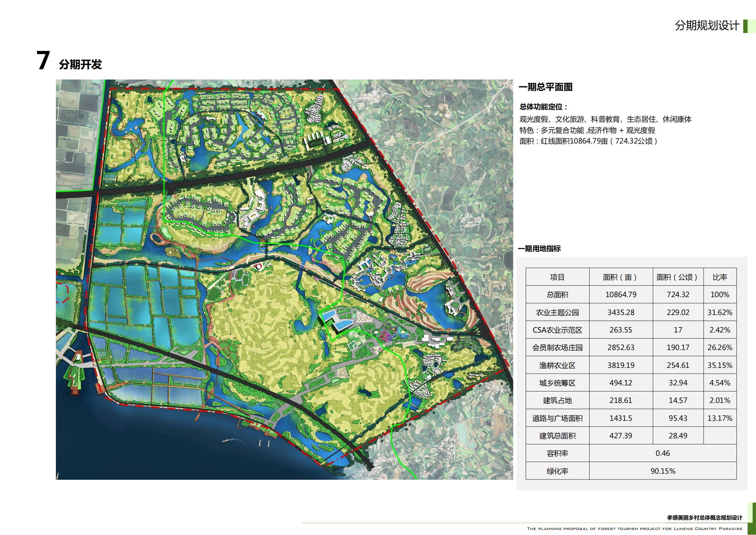Click the cell 2852.63
The width and height of the screenshot is (756, 535).
click(x=621, y=348)
